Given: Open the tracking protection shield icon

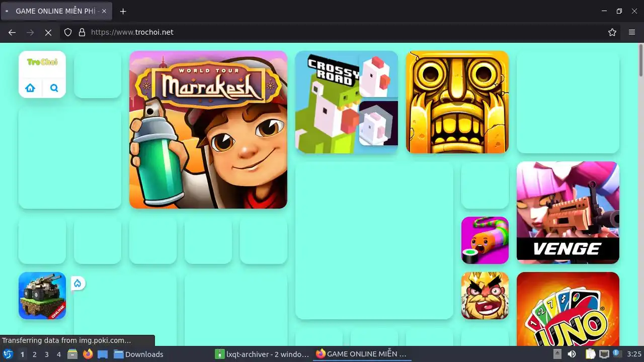Looking at the screenshot, I should coord(68,32).
